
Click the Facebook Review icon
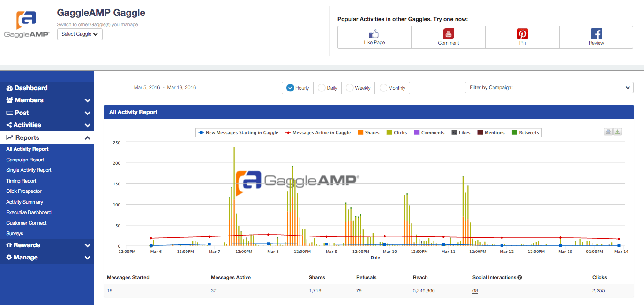(596, 34)
